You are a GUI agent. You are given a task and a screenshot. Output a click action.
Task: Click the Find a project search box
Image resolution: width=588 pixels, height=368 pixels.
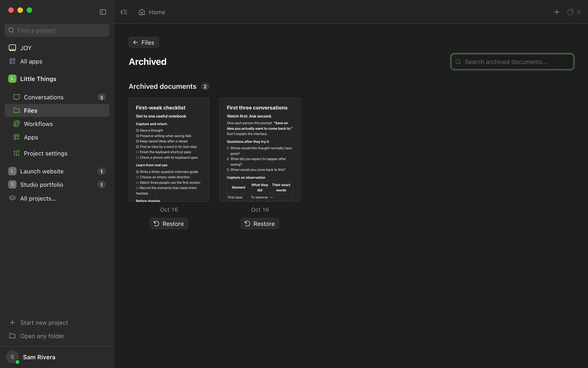point(57,30)
